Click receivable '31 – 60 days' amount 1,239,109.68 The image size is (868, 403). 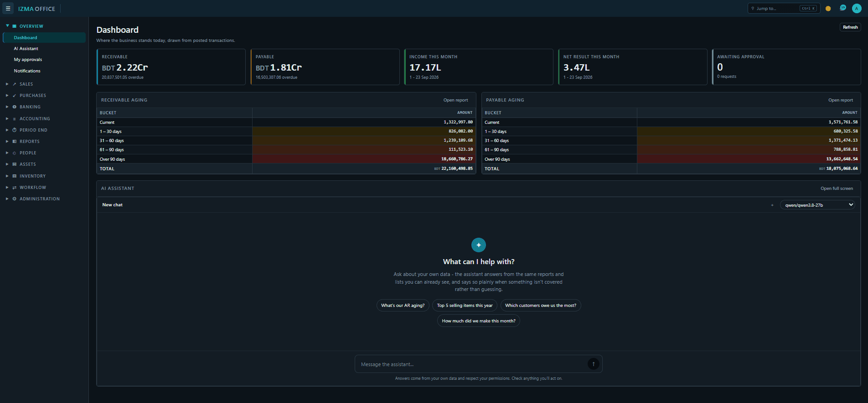click(458, 140)
